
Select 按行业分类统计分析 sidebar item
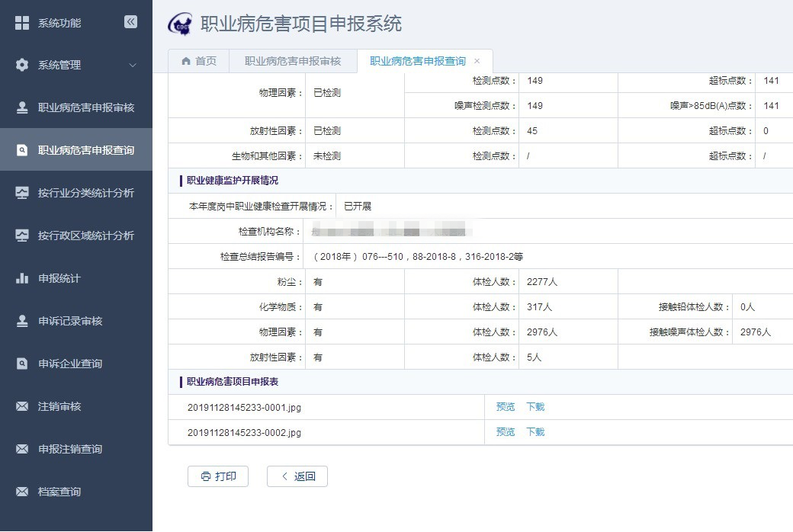pos(75,193)
